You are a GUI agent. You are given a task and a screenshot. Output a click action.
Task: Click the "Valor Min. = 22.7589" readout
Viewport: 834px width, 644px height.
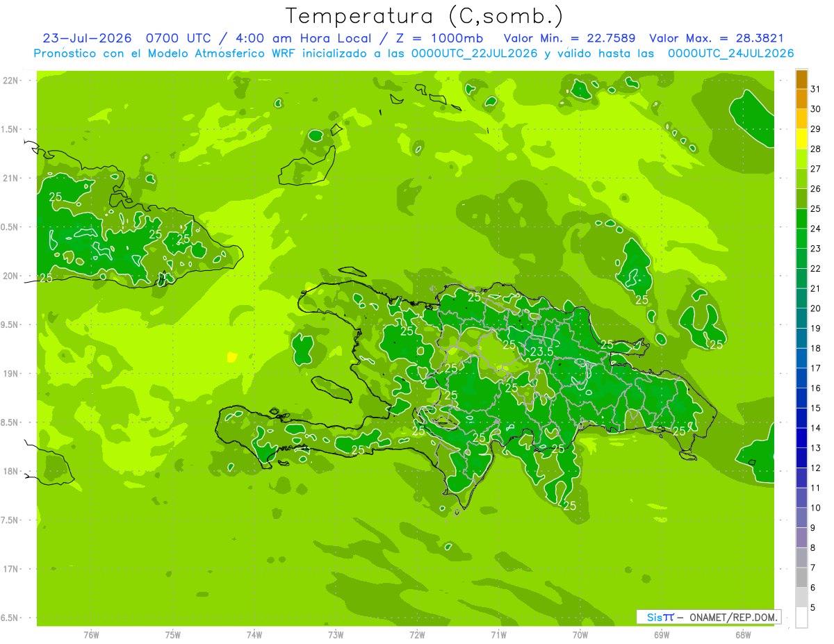570,38
